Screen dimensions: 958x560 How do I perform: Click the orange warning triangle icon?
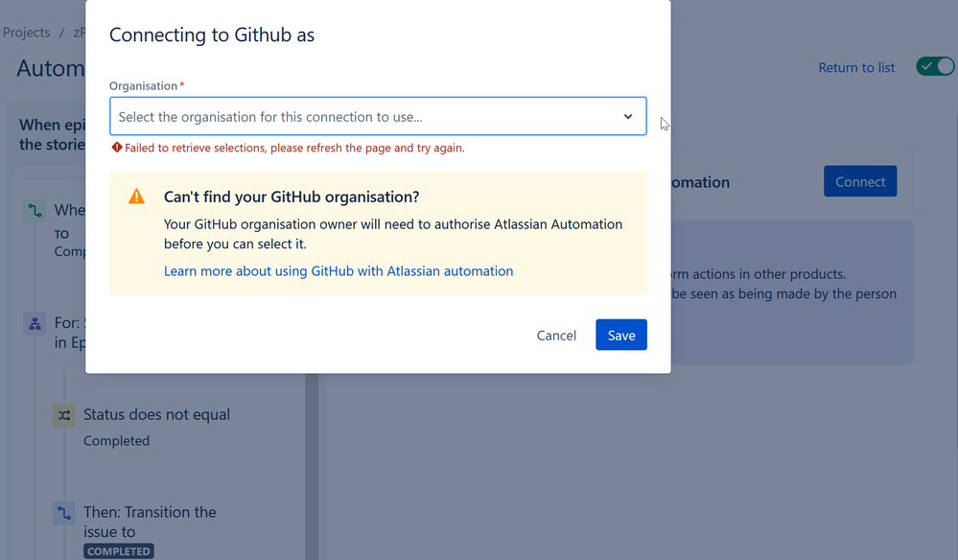tap(136, 196)
